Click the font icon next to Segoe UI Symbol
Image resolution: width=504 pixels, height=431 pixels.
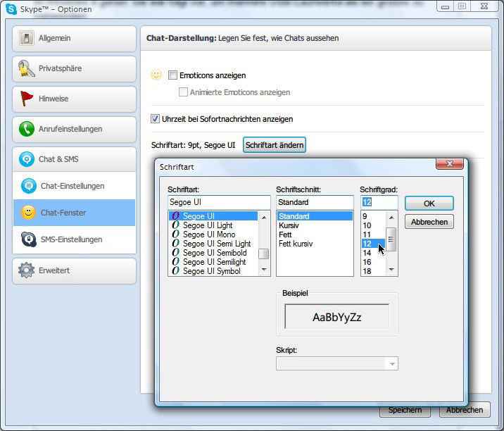pos(175,271)
